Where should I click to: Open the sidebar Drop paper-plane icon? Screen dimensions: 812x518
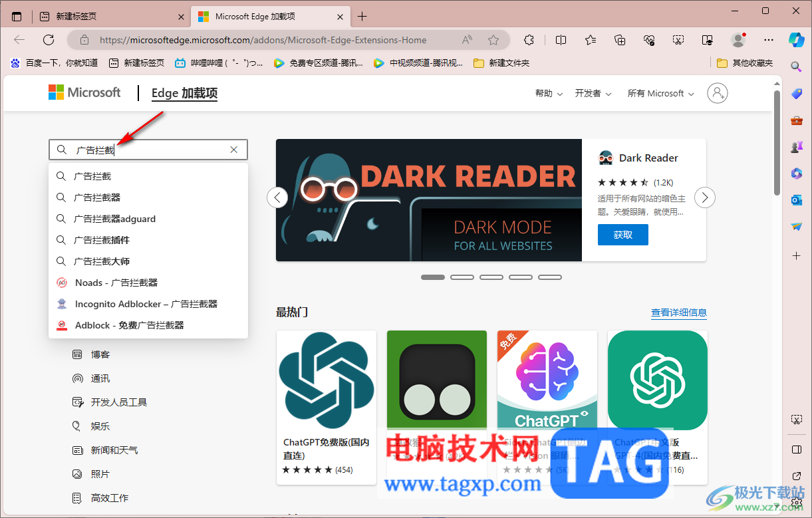pyautogui.click(x=797, y=227)
